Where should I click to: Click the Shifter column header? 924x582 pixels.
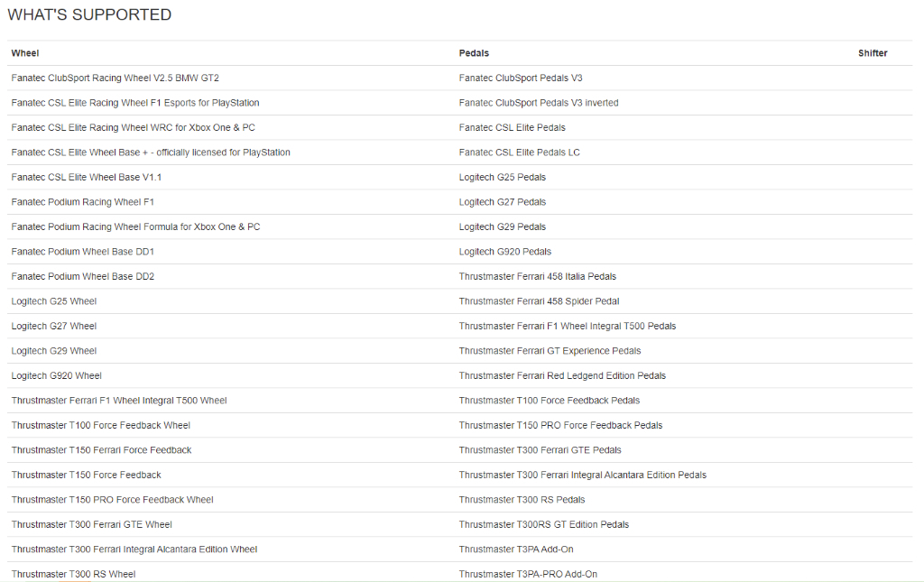pos(873,53)
